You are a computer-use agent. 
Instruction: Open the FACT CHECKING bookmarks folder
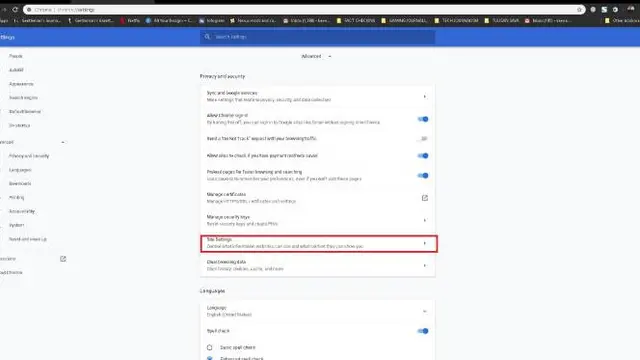click(x=356, y=20)
